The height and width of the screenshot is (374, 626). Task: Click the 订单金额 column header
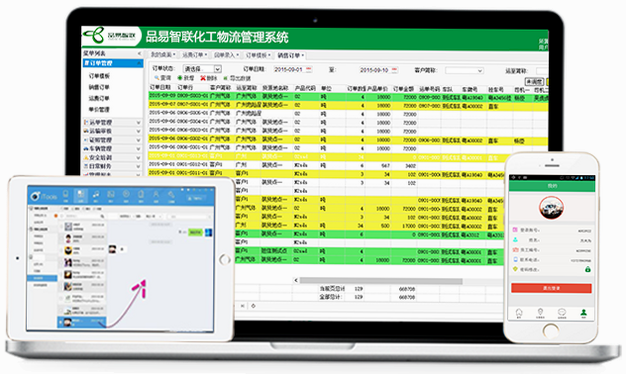tap(403, 89)
